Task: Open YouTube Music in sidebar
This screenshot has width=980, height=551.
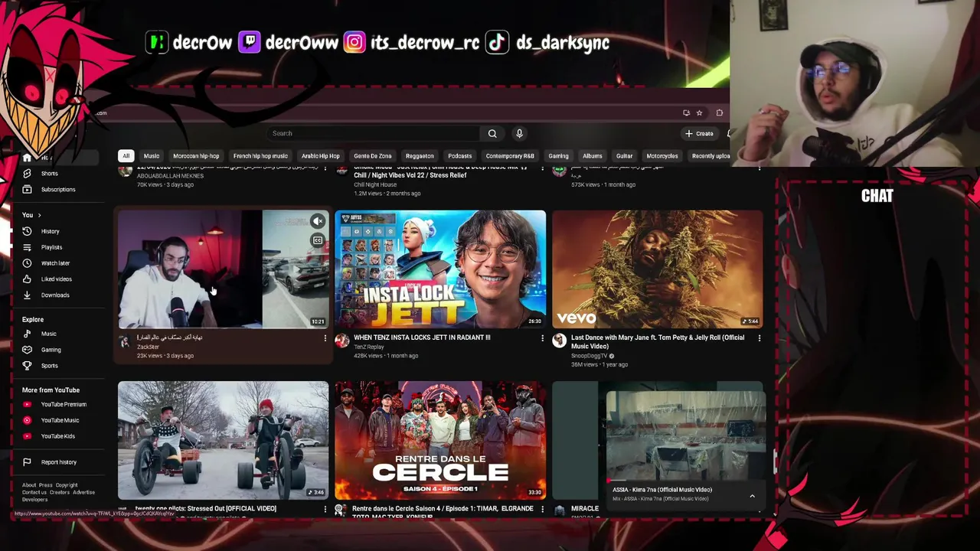Action: (x=60, y=420)
